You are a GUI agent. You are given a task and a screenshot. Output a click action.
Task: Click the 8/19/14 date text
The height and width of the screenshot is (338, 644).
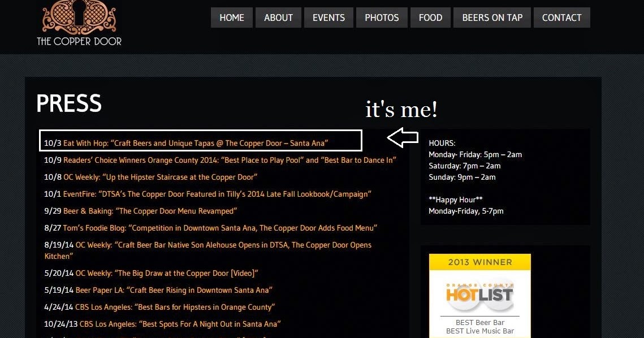pyautogui.click(x=59, y=245)
